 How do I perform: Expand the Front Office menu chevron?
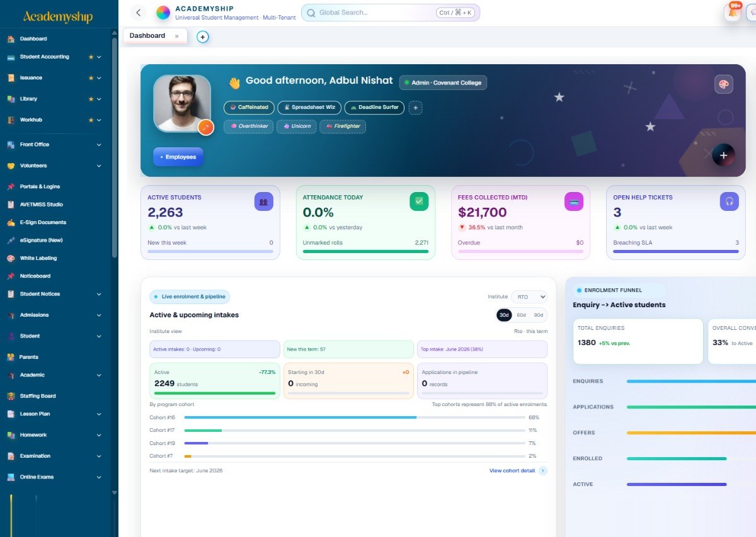[99, 145]
